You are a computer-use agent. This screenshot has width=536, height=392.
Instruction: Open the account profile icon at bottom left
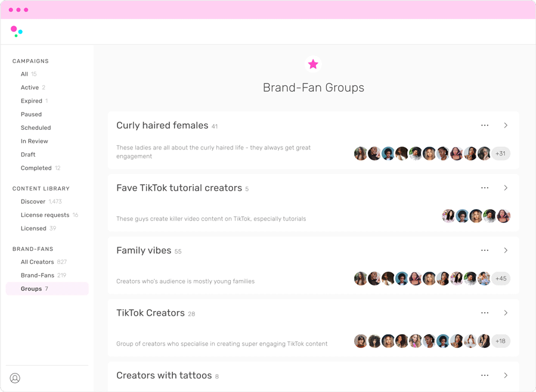coord(15,378)
